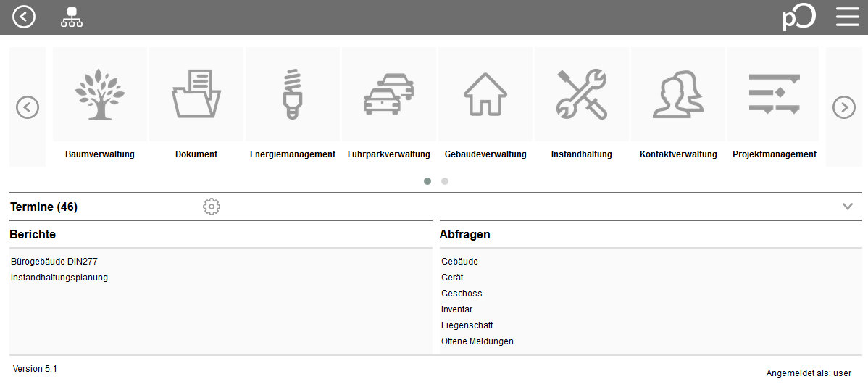
Task: Open the hierarchy tree icon in the header
Action: pos(72,17)
